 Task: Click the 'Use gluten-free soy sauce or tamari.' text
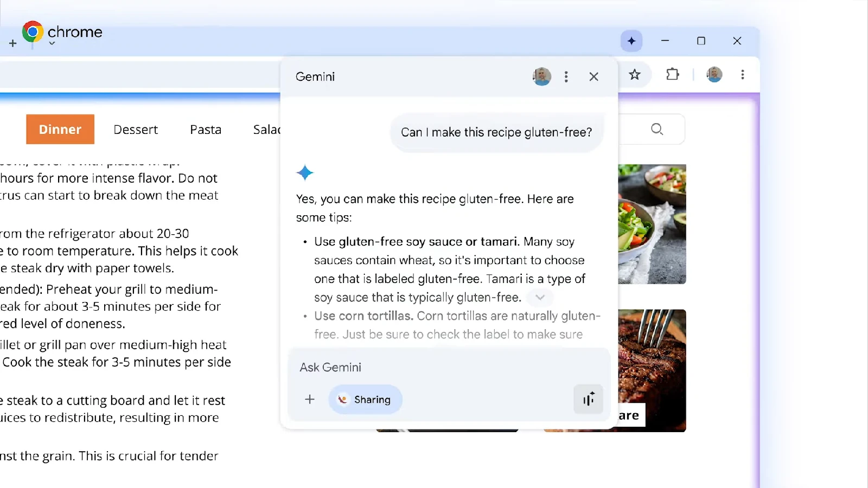417,242
